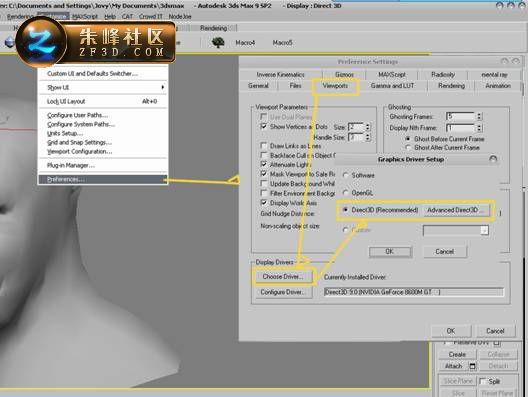Enable Filter Environment Backgrounds
This screenshot has height=397, width=528.
(264, 193)
